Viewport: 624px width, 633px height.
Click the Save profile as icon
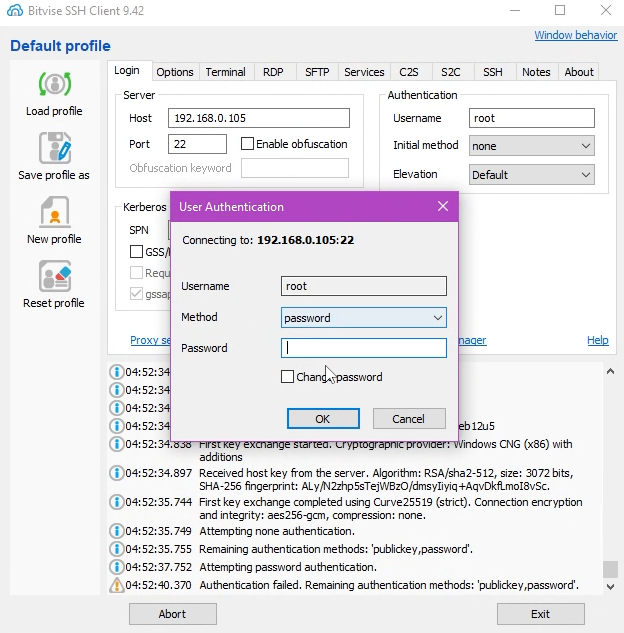tap(55, 147)
